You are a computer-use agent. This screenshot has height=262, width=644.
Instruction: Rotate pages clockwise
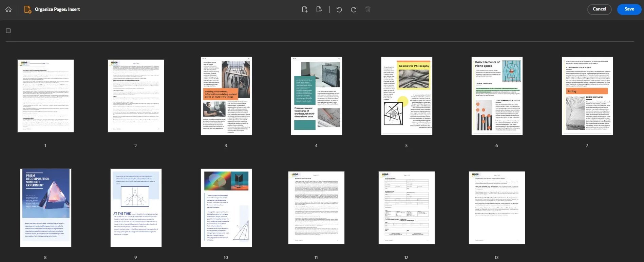click(354, 9)
